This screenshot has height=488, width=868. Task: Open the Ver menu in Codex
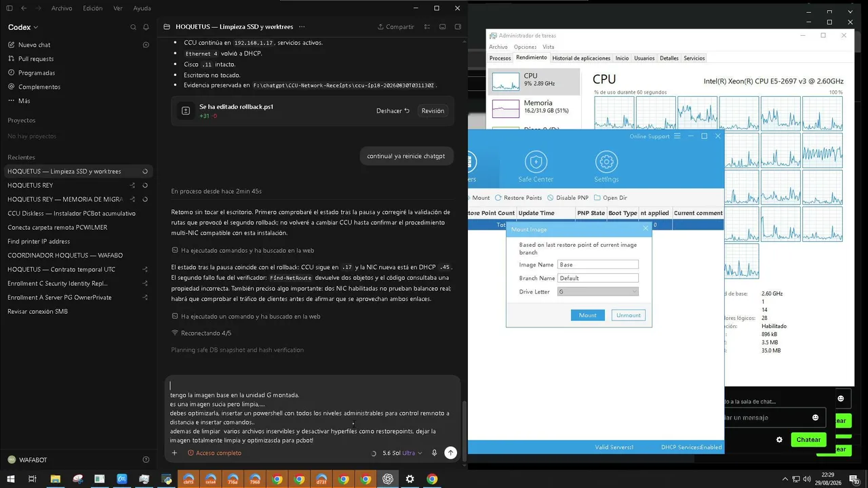[118, 8]
